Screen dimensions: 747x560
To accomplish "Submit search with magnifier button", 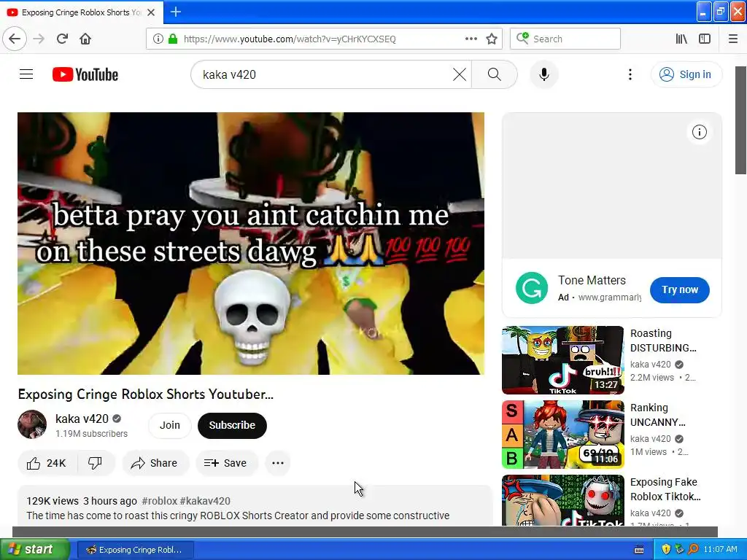I will pos(495,74).
